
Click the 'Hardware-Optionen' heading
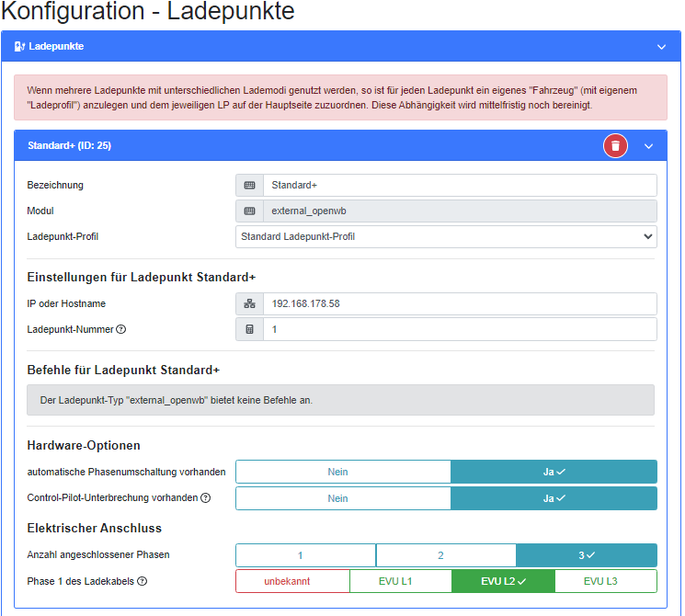tap(84, 446)
